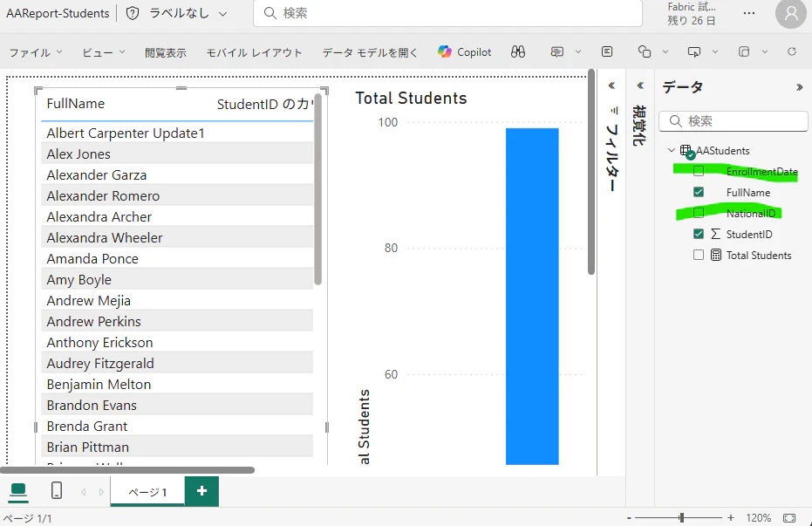Zoom out with minus button
Viewport: 812px width, 526px height.
(x=629, y=518)
